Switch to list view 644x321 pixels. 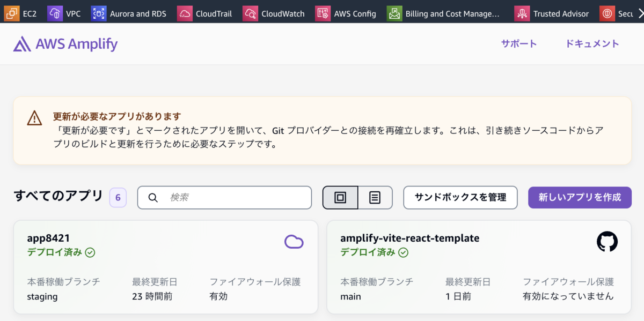click(375, 198)
